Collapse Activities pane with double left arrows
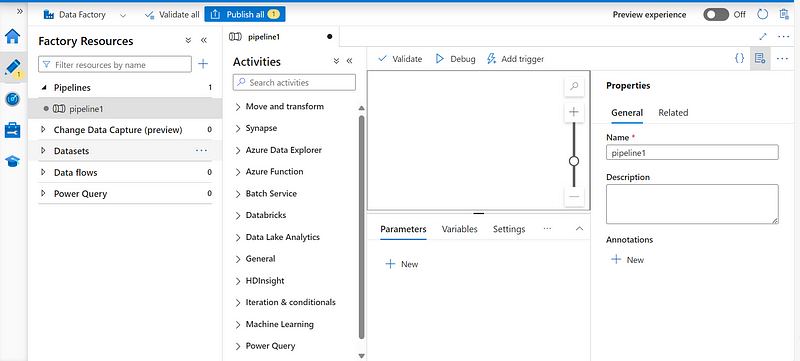The width and height of the screenshot is (800, 361). tap(349, 61)
